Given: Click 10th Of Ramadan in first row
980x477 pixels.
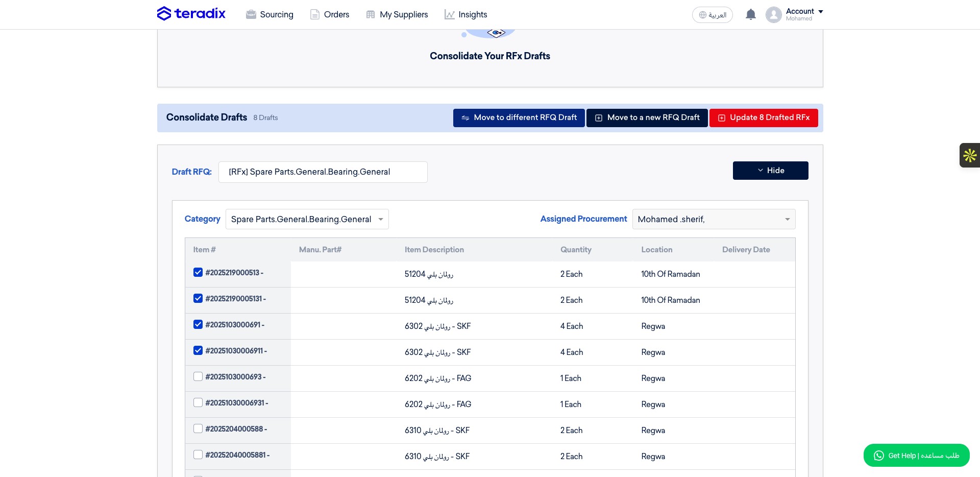Looking at the screenshot, I should [x=670, y=274].
